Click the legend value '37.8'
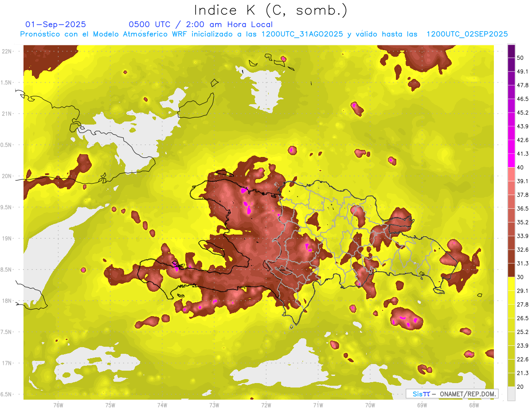This screenshot has width=532, height=411. click(x=523, y=195)
